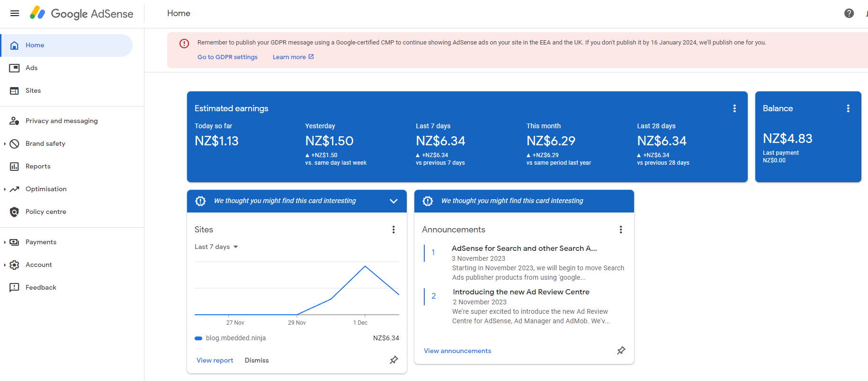Open the hamburger main menu
868x381 pixels.
[x=15, y=13]
